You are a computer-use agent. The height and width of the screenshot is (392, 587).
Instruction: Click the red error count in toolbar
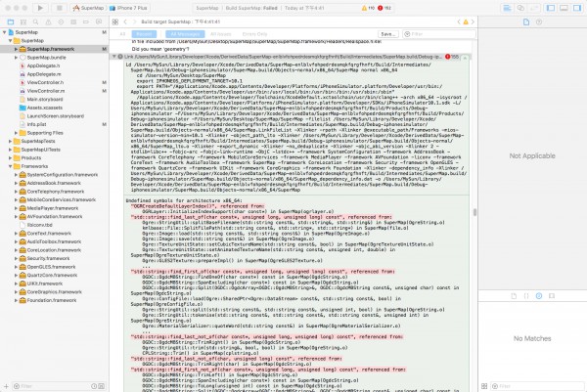[384, 8]
